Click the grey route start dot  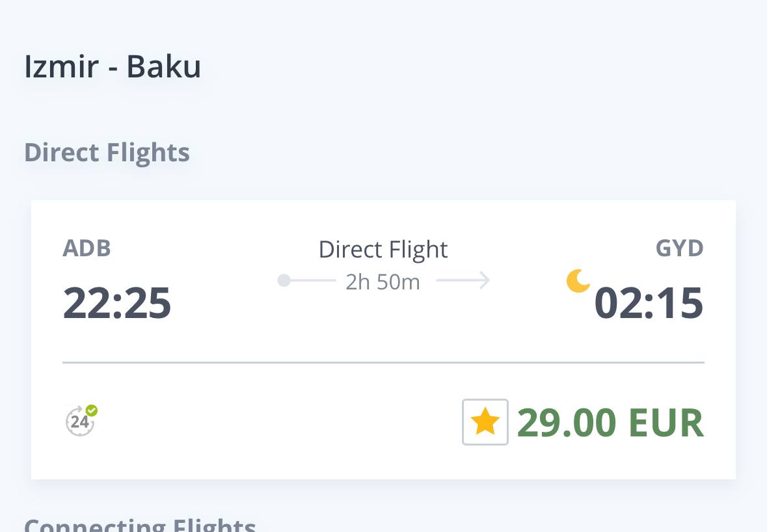tap(284, 281)
